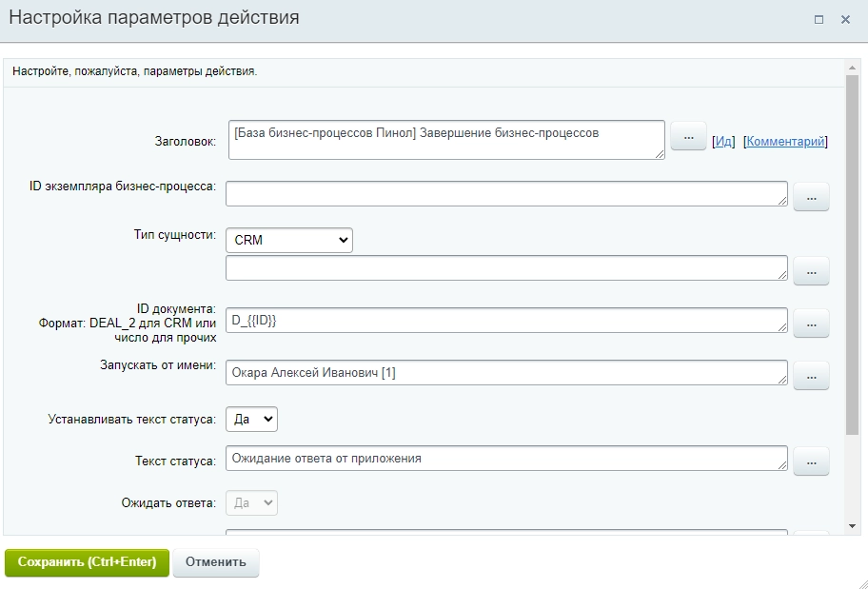This screenshot has width=868, height=589.
Task: Open value picker for ID документа field
Action: pos(811,324)
